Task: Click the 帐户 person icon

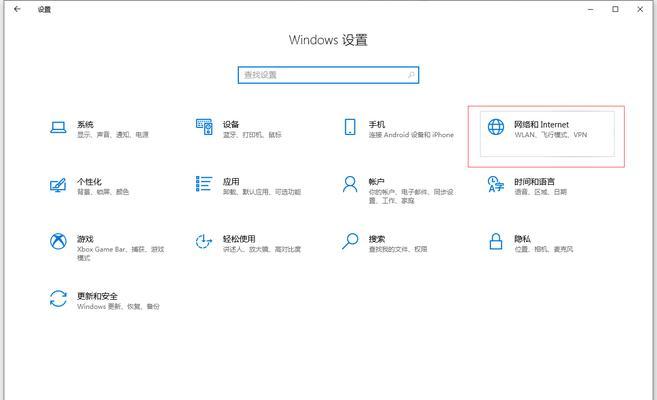Action: pos(350,184)
